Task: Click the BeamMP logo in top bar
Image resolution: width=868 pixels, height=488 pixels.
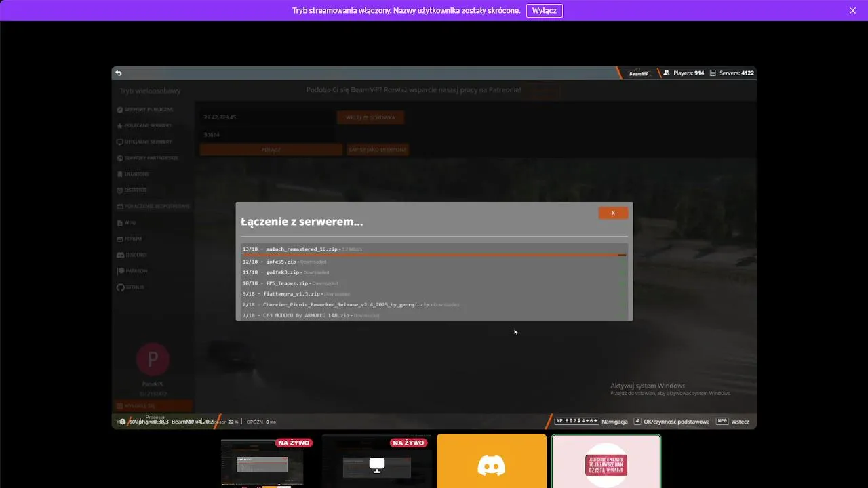Action: pos(638,73)
